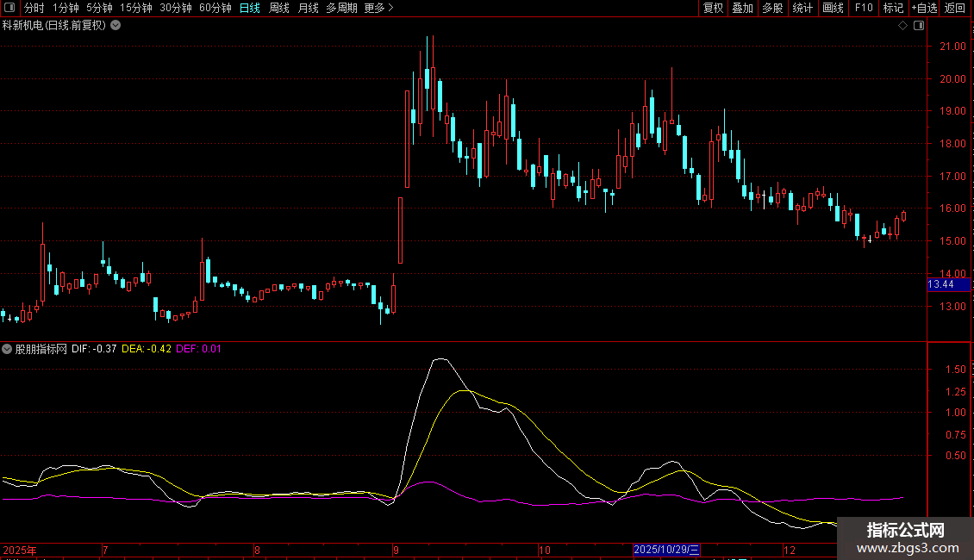
Task: Open F10 company information
Action: (864, 8)
